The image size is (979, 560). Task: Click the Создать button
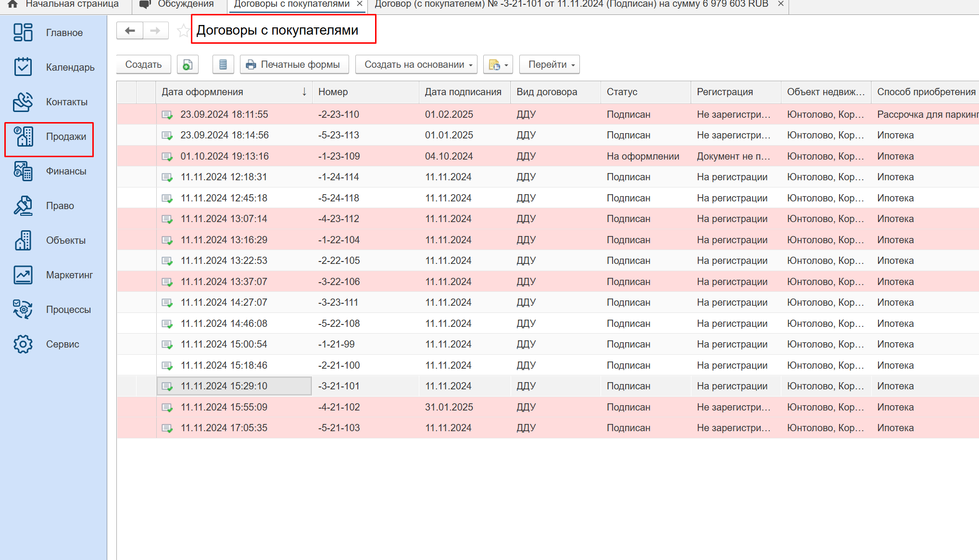[x=143, y=64]
